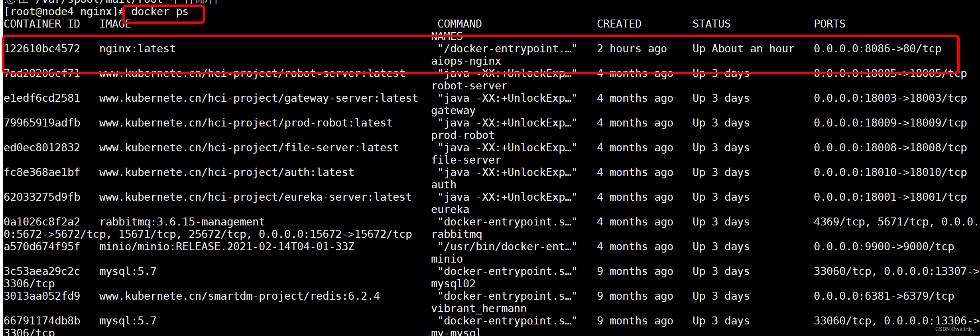This screenshot has width=980, height=336.
Task: Click the COMMAND column header
Action: tap(460, 24)
